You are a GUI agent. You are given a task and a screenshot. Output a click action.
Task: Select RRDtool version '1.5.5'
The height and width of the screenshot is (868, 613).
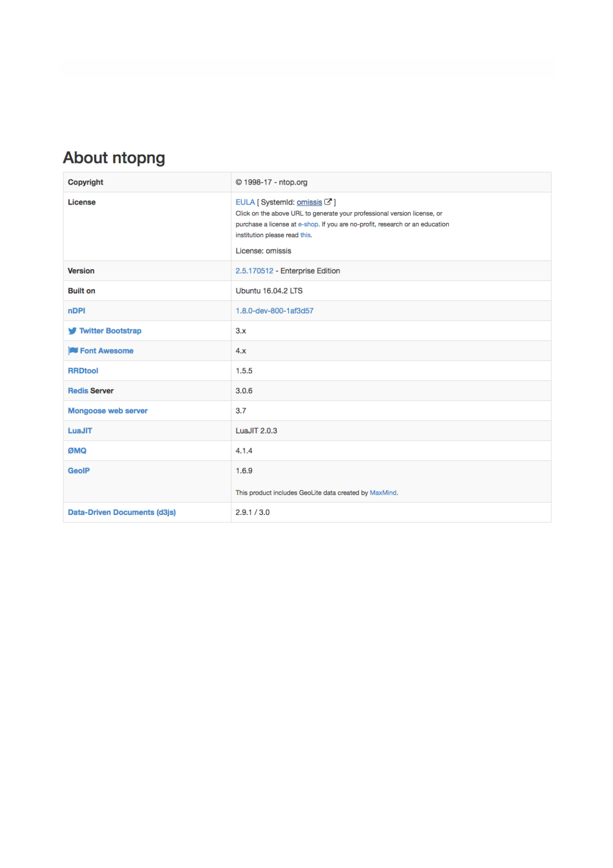tap(244, 371)
